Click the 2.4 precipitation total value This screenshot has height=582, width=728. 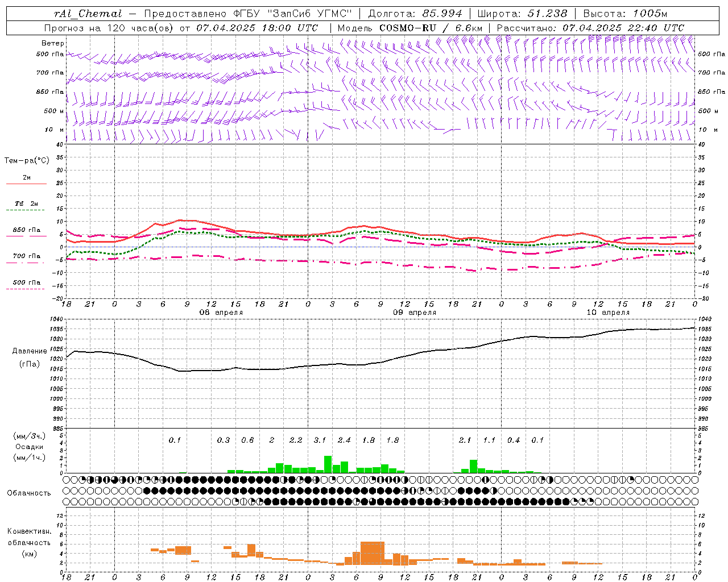344,440
